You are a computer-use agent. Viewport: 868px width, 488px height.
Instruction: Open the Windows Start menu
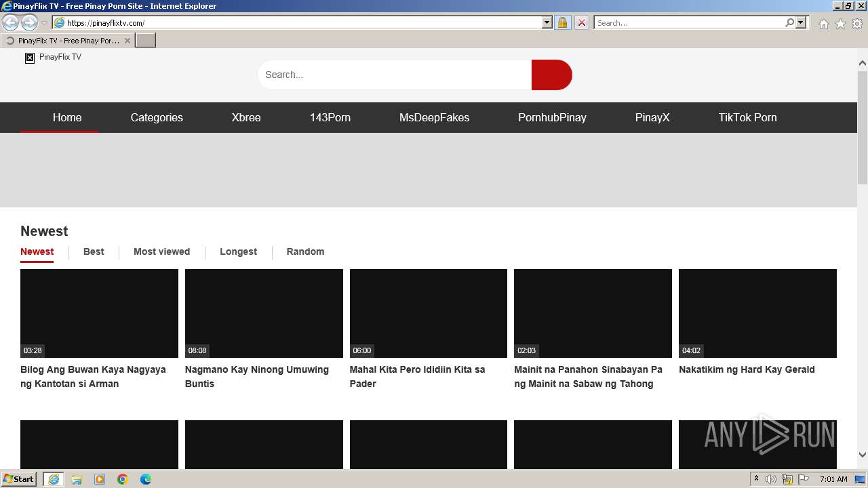[19, 479]
